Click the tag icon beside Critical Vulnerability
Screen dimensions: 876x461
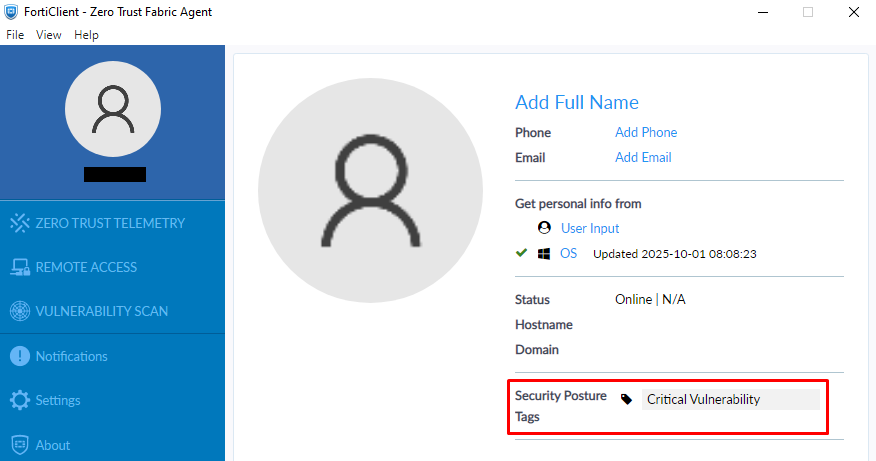pos(626,399)
